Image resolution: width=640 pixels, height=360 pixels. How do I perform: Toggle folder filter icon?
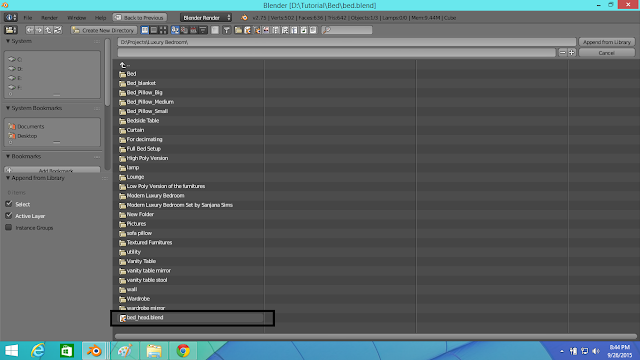[238, 30]
